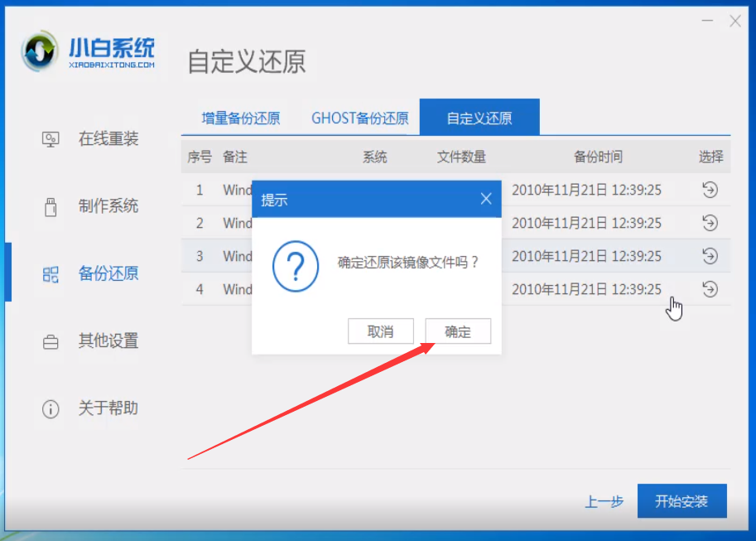Open 制作系统 in the sidebar
This screenshot has width=756, height=541.
click(x=91, y=206)
